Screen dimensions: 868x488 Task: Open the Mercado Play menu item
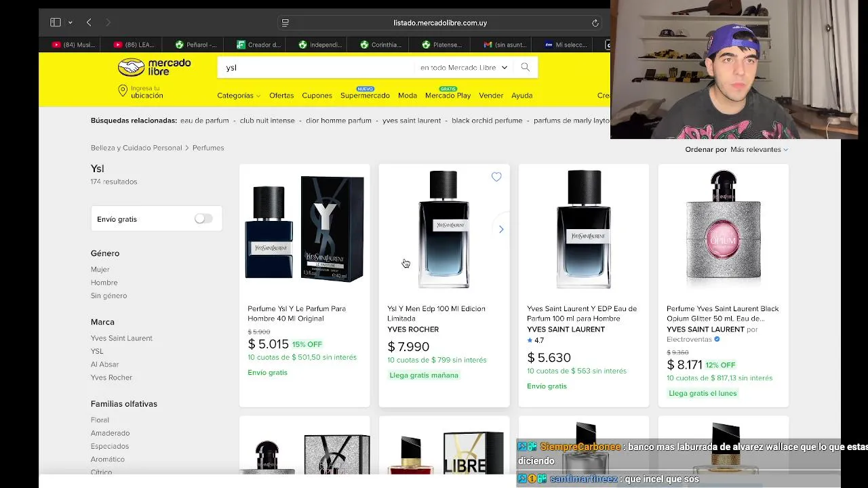[448, 96]
